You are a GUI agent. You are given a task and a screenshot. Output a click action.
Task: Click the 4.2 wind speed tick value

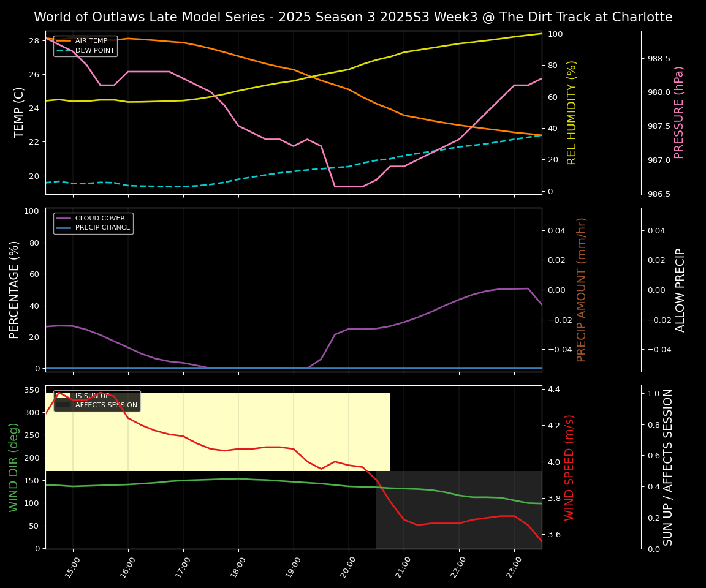(x=554, y=426)
